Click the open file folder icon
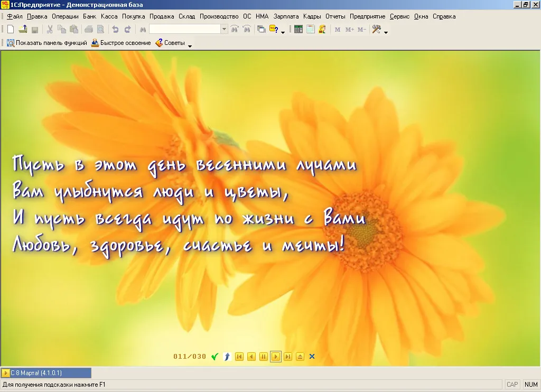541x392 pixels. [23, 30]
